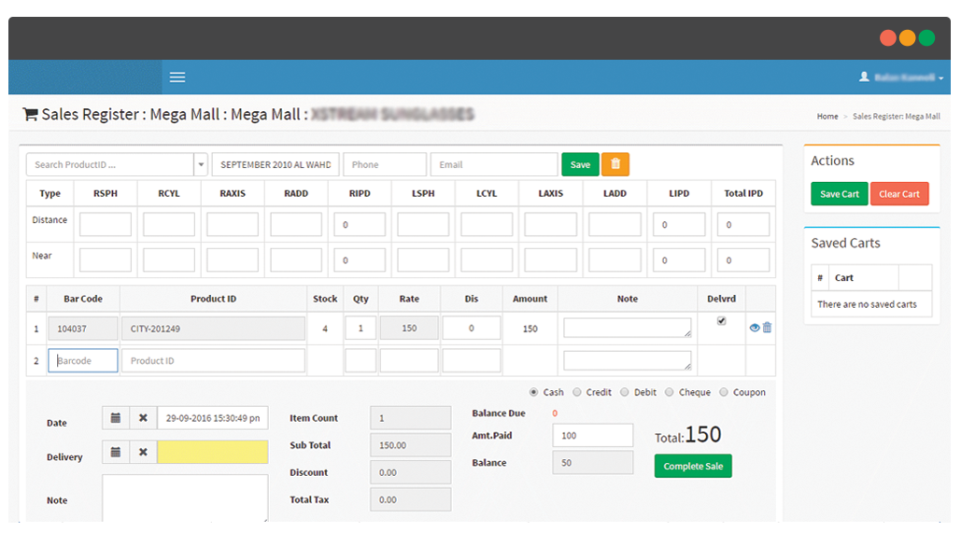The height and width of the screenshot is (560, 961).
Task: Focus the Barcode input in row 2
Action: pyautogui.click(x=83, y=360)
